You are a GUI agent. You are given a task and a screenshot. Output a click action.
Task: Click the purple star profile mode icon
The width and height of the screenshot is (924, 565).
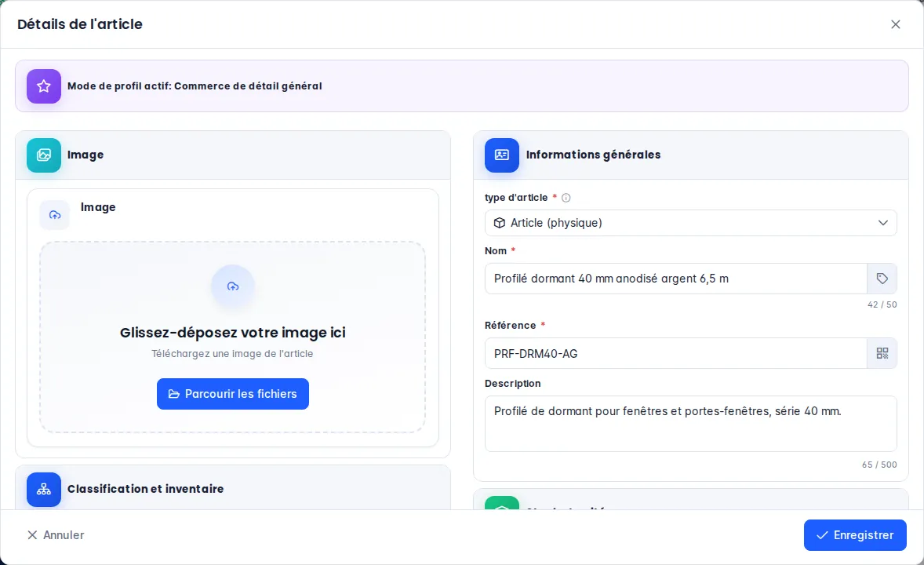pos(44,86)
